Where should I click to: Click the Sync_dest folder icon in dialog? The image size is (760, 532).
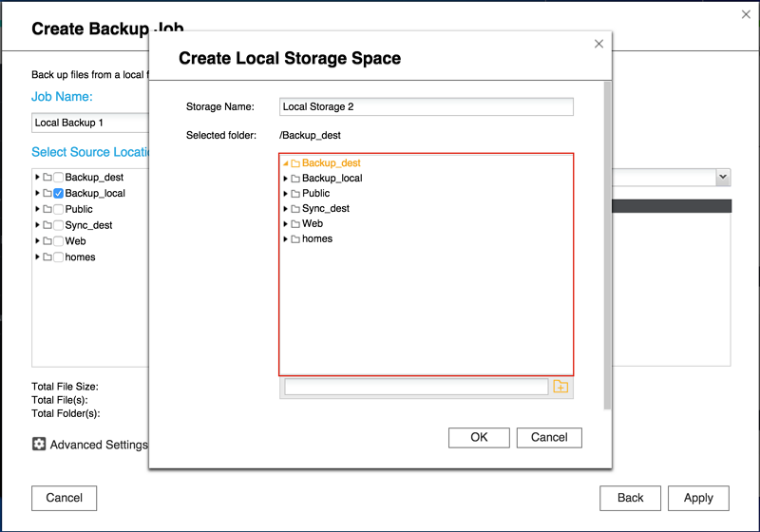(295, 209)
